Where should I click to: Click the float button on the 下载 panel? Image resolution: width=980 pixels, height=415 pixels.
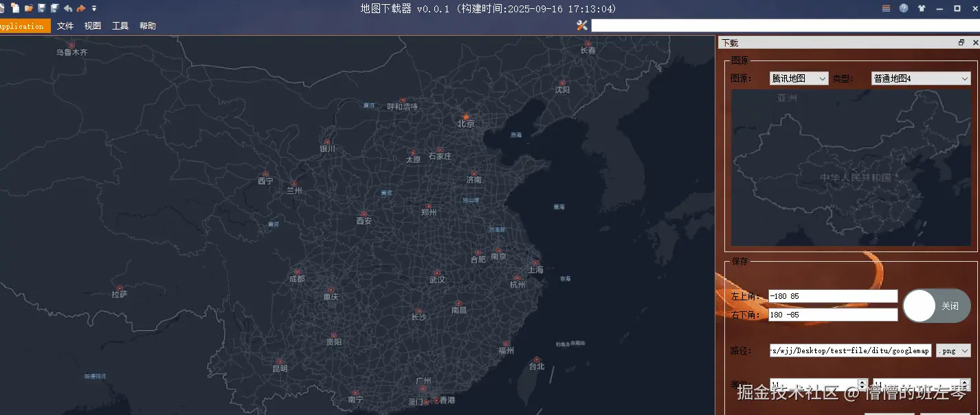(x=961, y=42)
